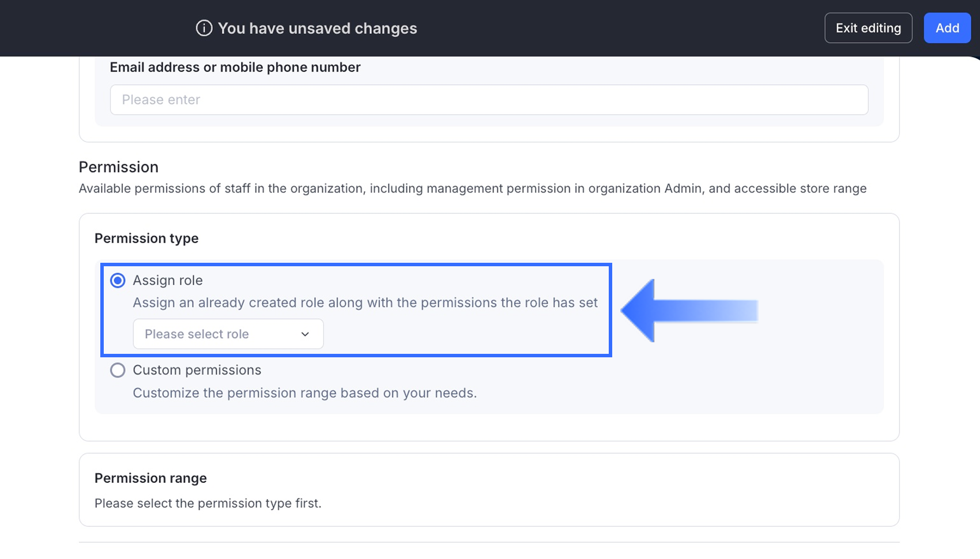Image resolution: width=980 pixels, height=559 pixels.
Task: Click the info icon beside unsaved changes
Action: click(204, 28)
